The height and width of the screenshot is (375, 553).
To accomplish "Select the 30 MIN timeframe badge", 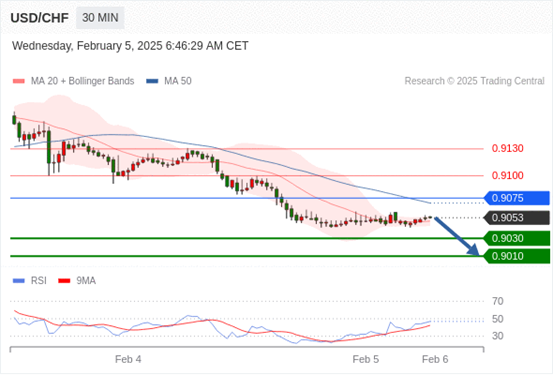I will (x=100, y=18).
